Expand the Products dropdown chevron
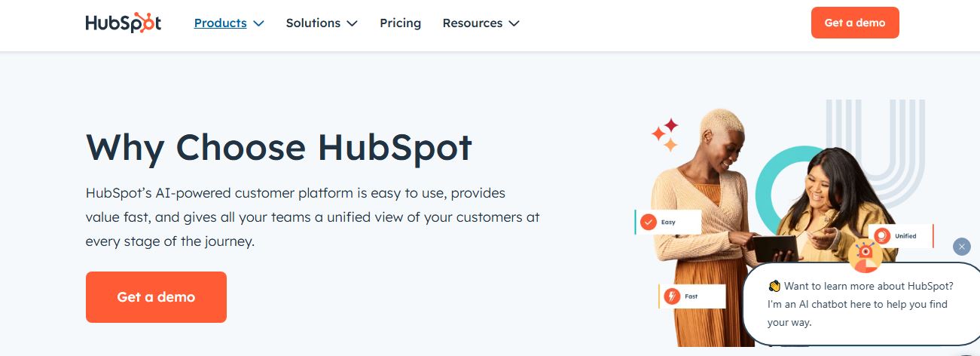Viewport: 980px width, 356px height. coord(258,23)
